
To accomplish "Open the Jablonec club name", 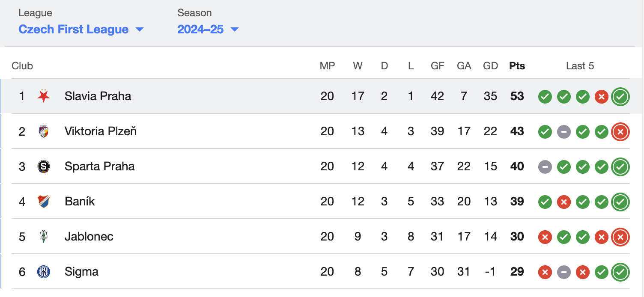I will click(89, 236).
